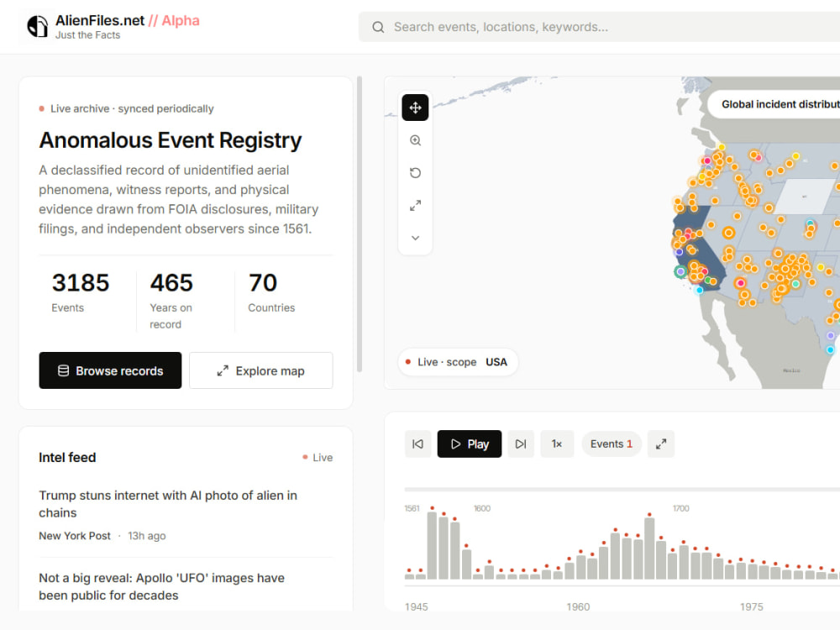
Task: Skip timeline to the start
Action: [417, 444]
